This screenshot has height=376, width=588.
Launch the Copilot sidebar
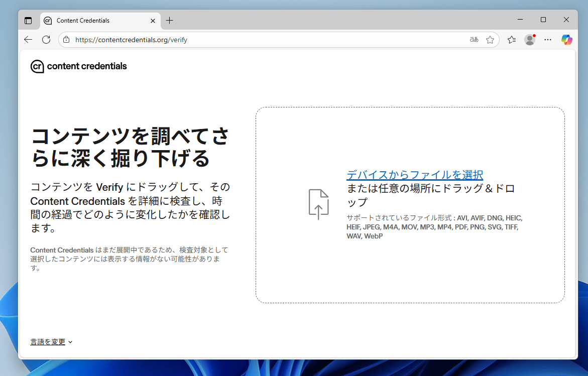pyautogui.click(x=566, y=40)
